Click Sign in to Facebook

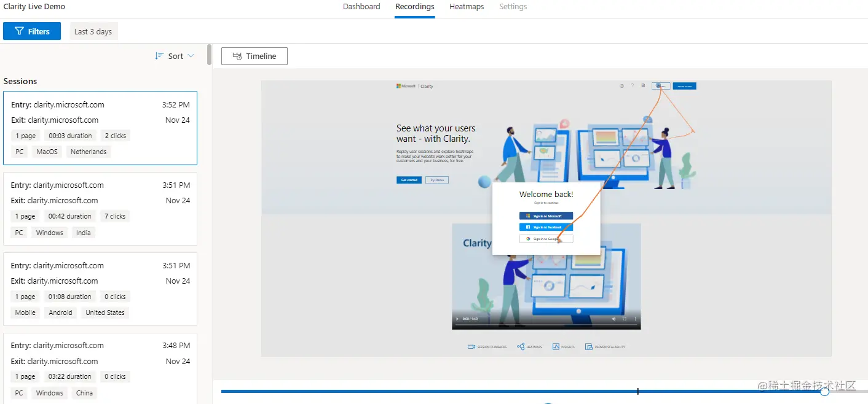546,227
